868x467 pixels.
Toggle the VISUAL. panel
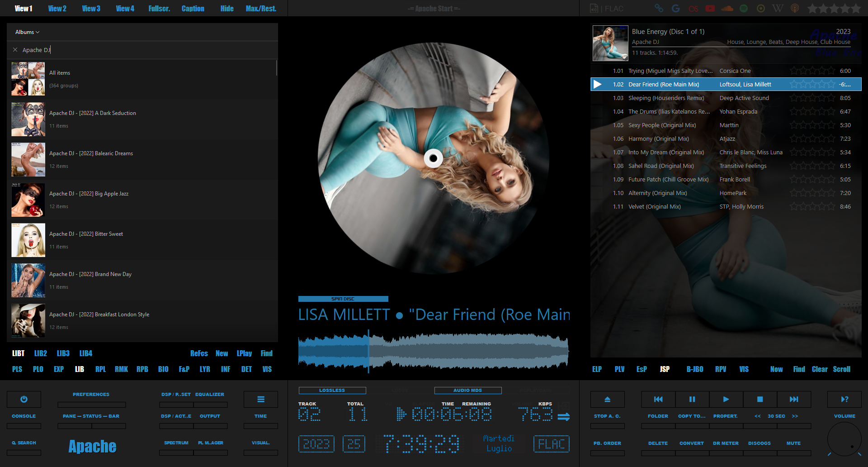261,443
